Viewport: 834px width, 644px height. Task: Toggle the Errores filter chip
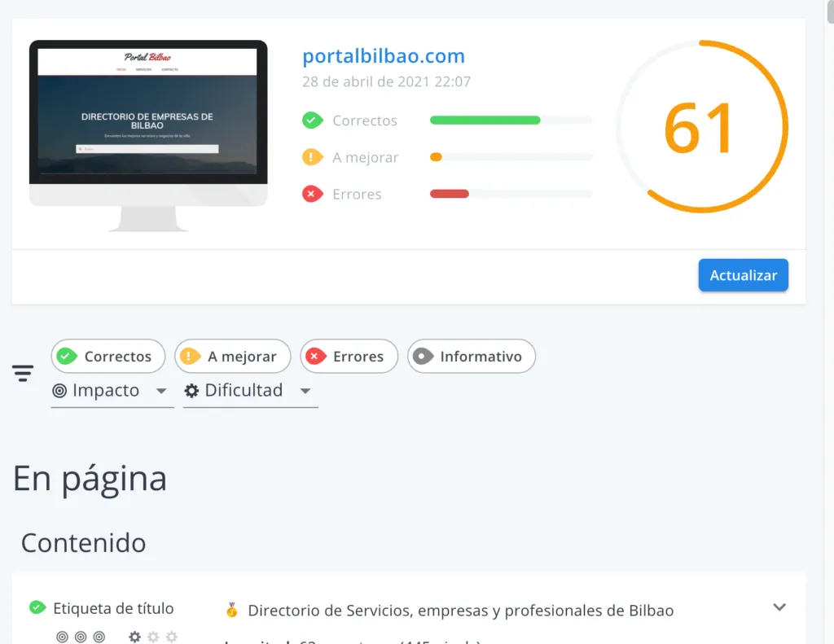[349, 357]
